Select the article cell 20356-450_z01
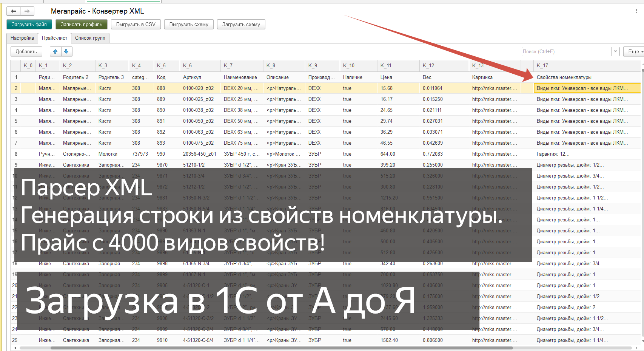This screenshot has width=644, height=351. (x=201, y=154)
